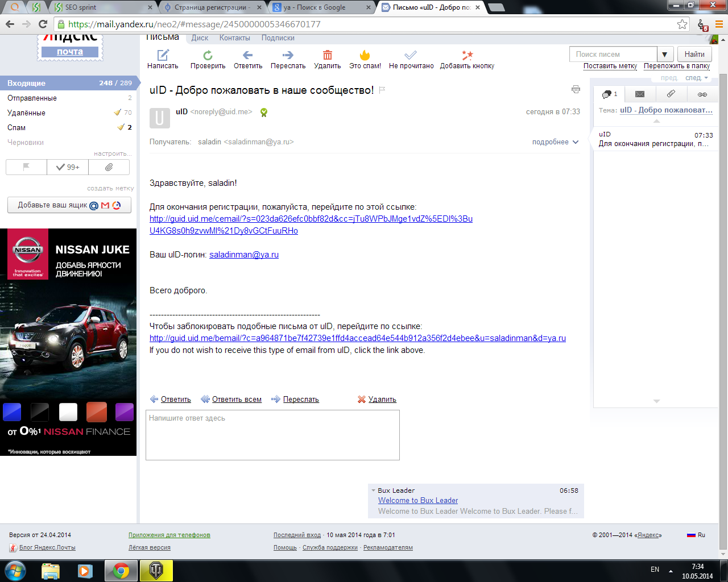This screenshot has width=728, height=582.
Task: Click the downward arrow below the thread list
Action: pos(656,401)
